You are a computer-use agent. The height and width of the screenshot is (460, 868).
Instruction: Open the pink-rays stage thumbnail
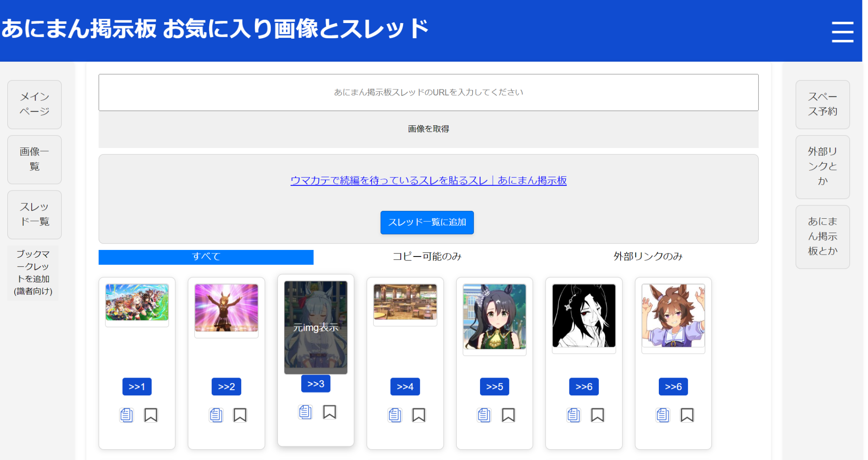tap(227, 308)
